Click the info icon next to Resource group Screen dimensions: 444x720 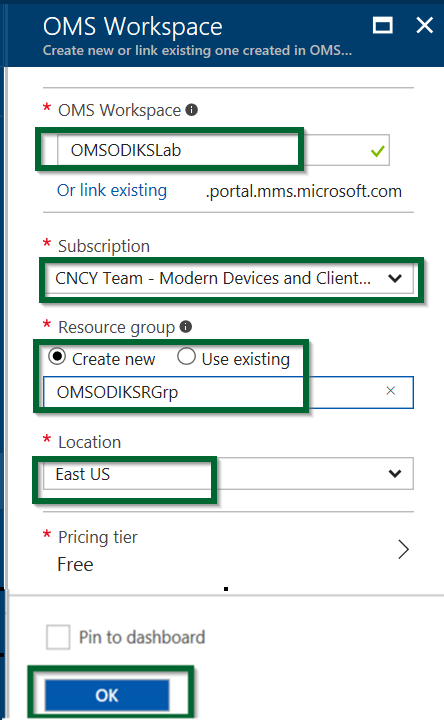click(x=185, y=327)
